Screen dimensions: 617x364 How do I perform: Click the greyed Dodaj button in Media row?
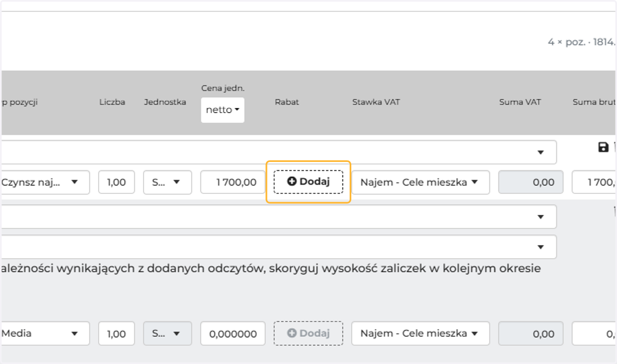click(x=308, y=333)
